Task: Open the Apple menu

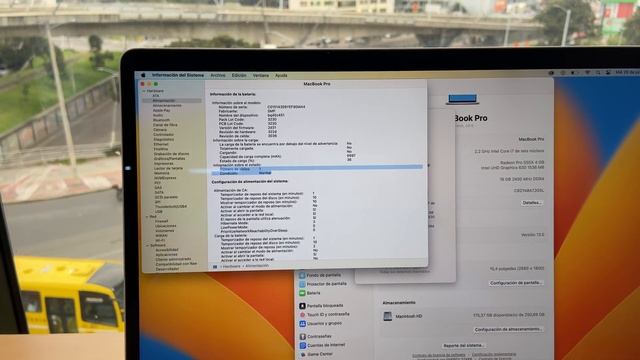Action: coord(143,75)
